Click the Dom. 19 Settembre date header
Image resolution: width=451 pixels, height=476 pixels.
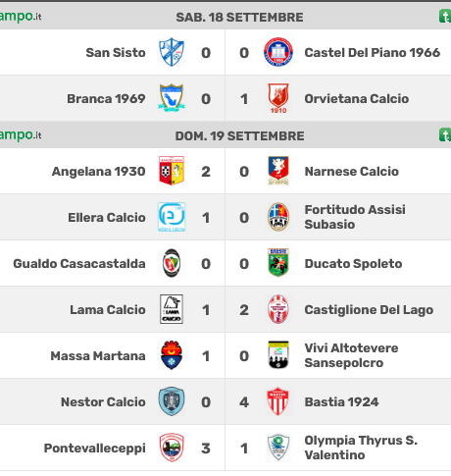pyautogui.click(x=239, y=136)
